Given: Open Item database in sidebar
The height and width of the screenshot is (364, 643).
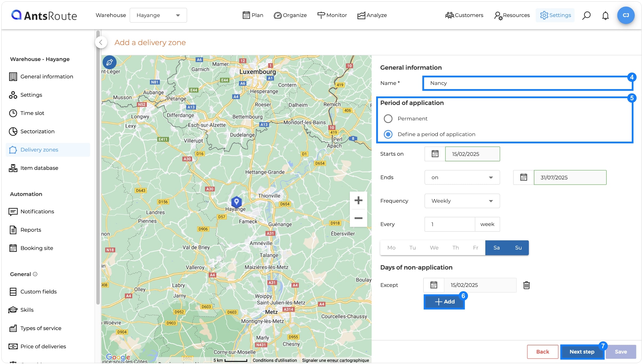Looking at the screenshot, I should [x=48, y=168].
